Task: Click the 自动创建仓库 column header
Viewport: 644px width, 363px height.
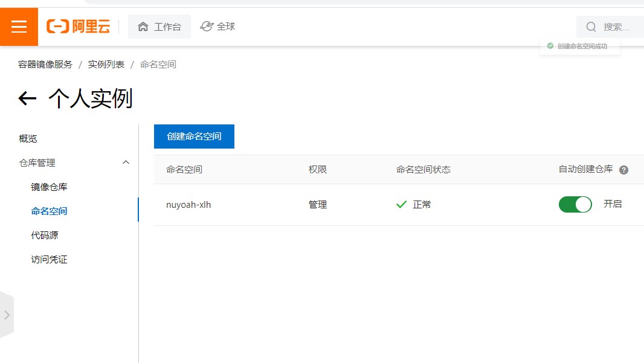Action: coord(585,169)
